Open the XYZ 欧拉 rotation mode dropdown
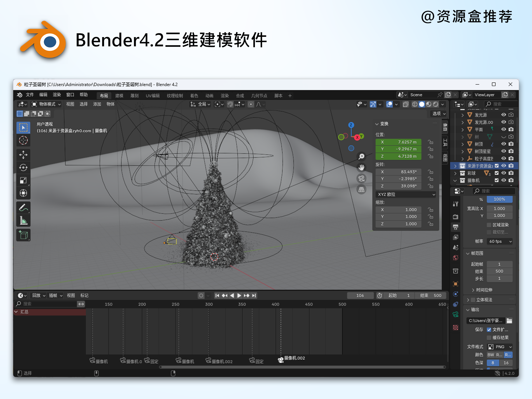This screenshot has width=532, height=399. [x=406, y=195]
